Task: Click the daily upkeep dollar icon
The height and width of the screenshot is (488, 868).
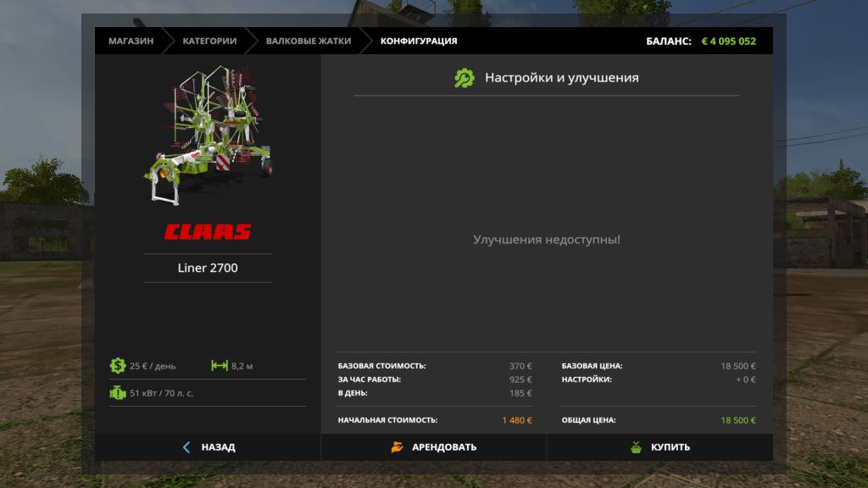Action: click(117, 366)
